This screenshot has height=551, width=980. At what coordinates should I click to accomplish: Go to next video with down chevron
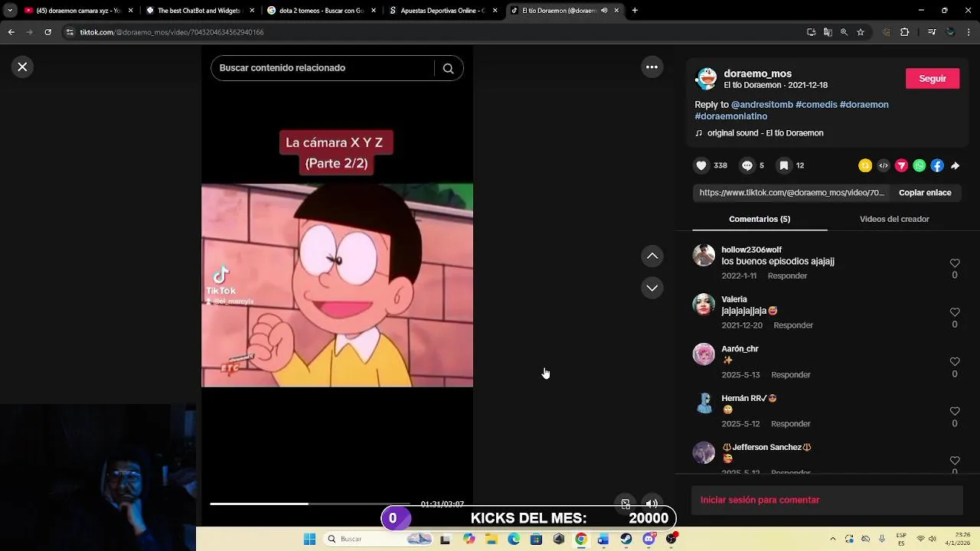pos(652,288)
